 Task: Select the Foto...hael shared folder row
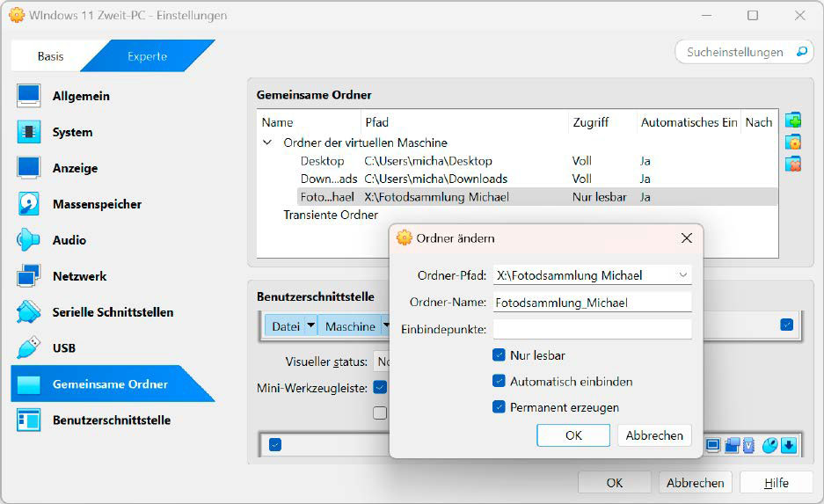pyautogui.click(x=537, y=196)
